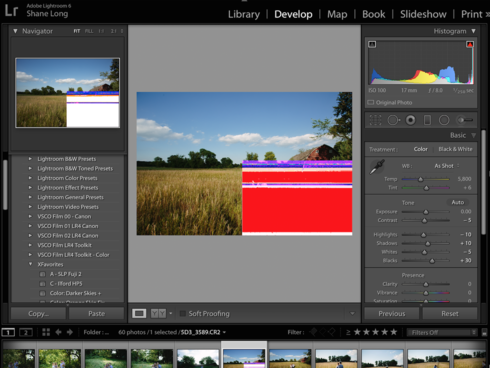Open the Develop module
Viewport: 490px width, 368px height.
(293, 14)
